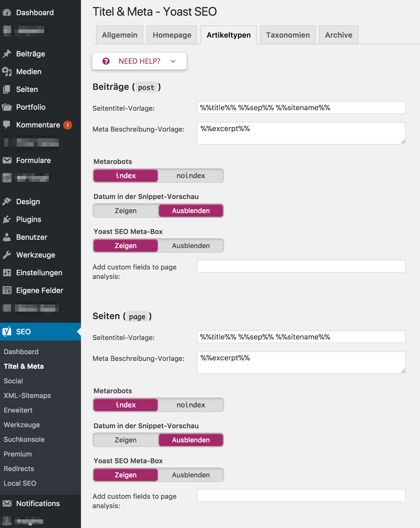Click the Kommentare speech bubble icon
The height and width of the screenshot is (528, 420).
[7, 125]
